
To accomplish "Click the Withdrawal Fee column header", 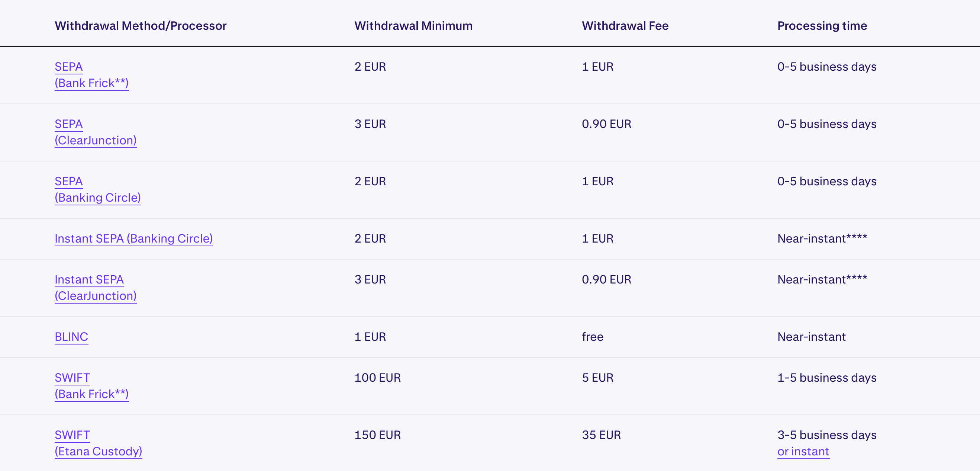I will click(x=625, y=26).
